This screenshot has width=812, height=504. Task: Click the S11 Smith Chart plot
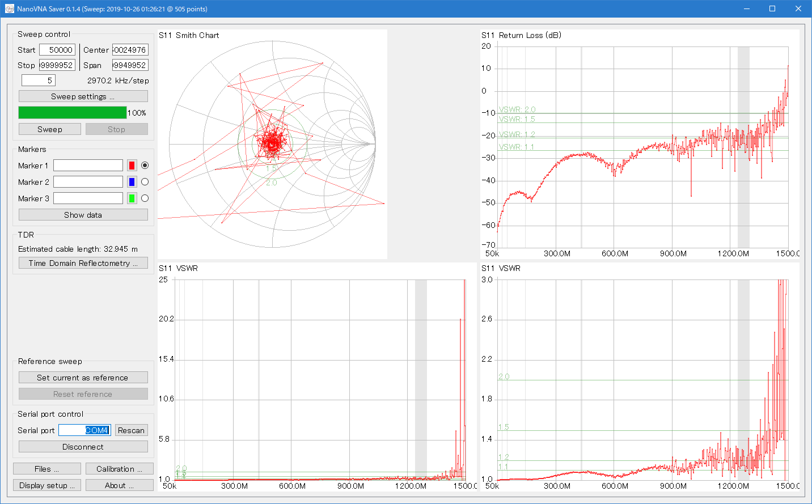(272, 145)
